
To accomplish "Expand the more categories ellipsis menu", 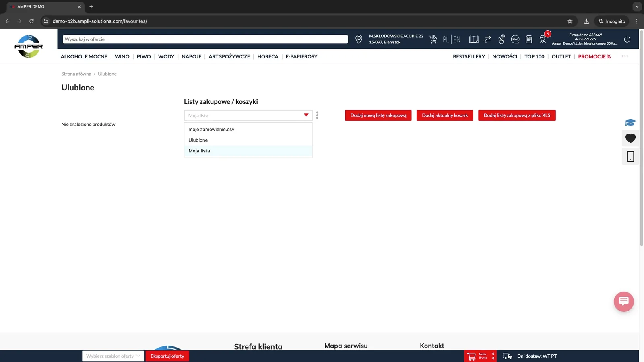I will [625, 56].
